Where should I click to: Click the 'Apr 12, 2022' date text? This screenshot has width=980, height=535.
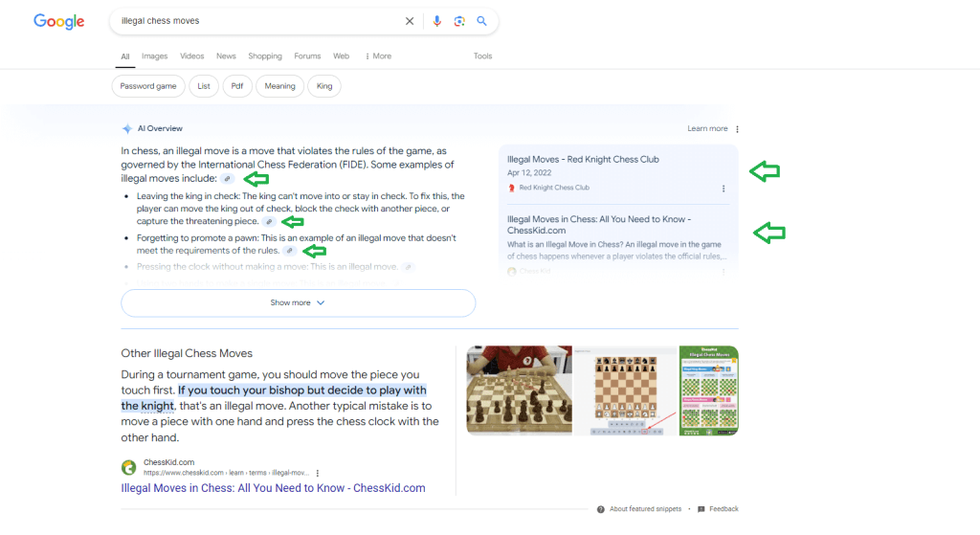pos(528,173)
